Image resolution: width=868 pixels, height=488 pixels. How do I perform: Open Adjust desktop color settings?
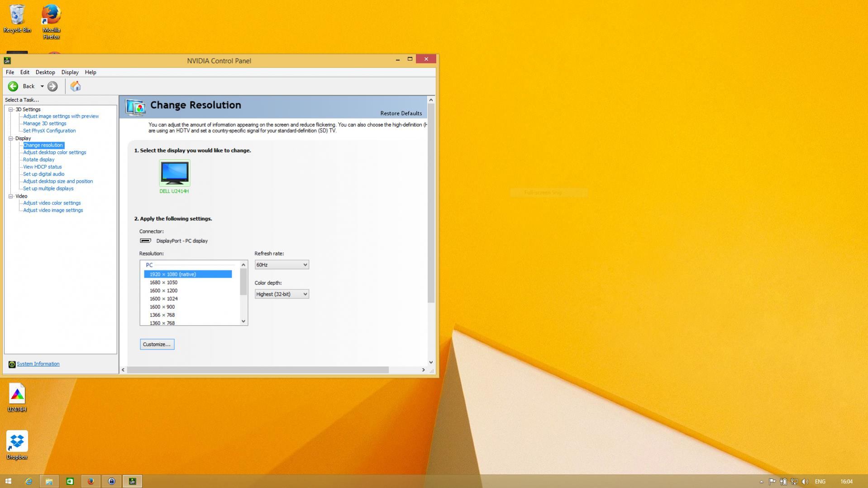[x=55, y=152]
